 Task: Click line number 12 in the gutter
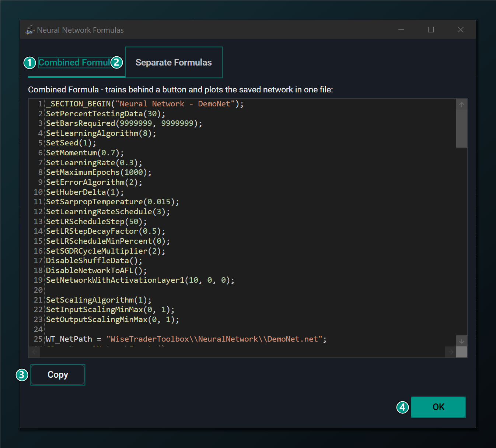coord(38,212)
